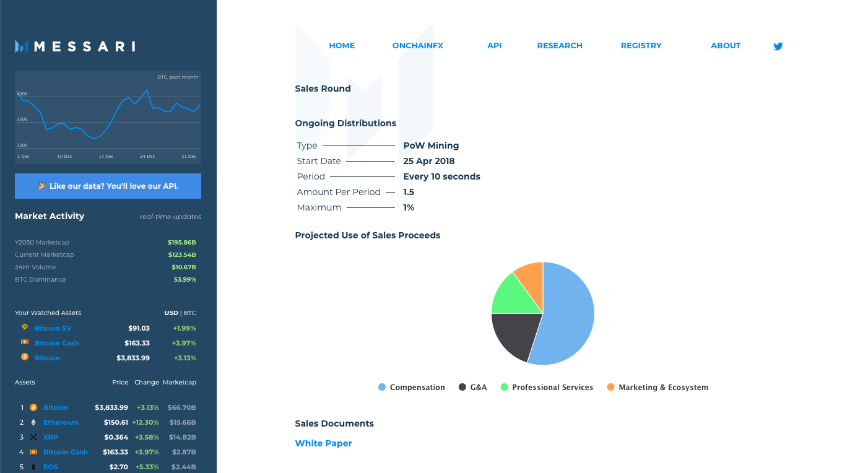868x473 pixels.
Task: Click the 'Every 10 seconds' period value
Action: pos(442,176)
